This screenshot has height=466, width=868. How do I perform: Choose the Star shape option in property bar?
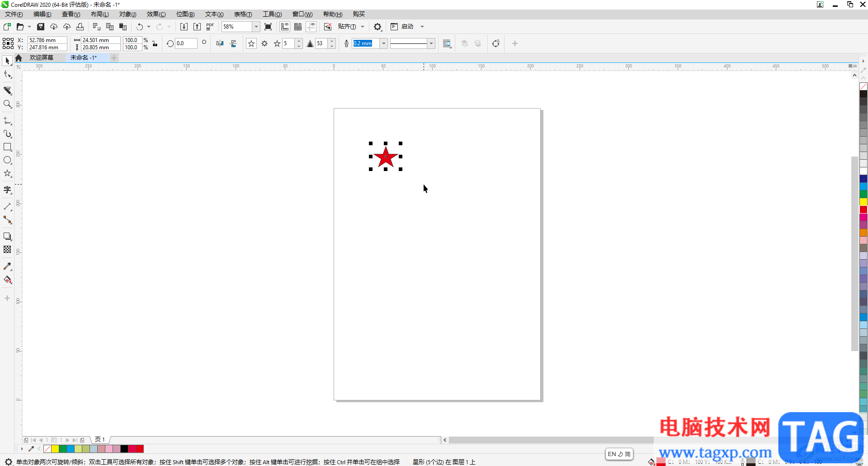251,43
